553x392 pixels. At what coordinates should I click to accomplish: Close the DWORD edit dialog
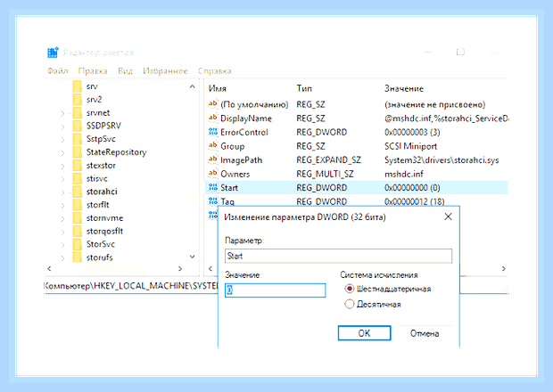(449, 216)
